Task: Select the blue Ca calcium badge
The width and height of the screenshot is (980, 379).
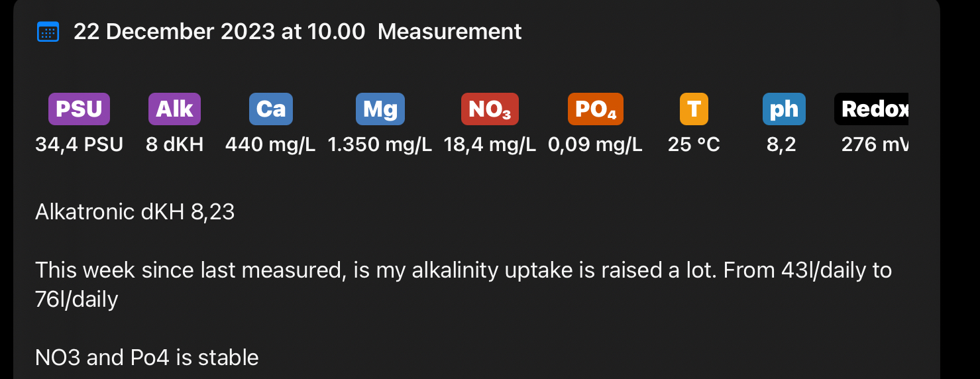Action: 270,109
